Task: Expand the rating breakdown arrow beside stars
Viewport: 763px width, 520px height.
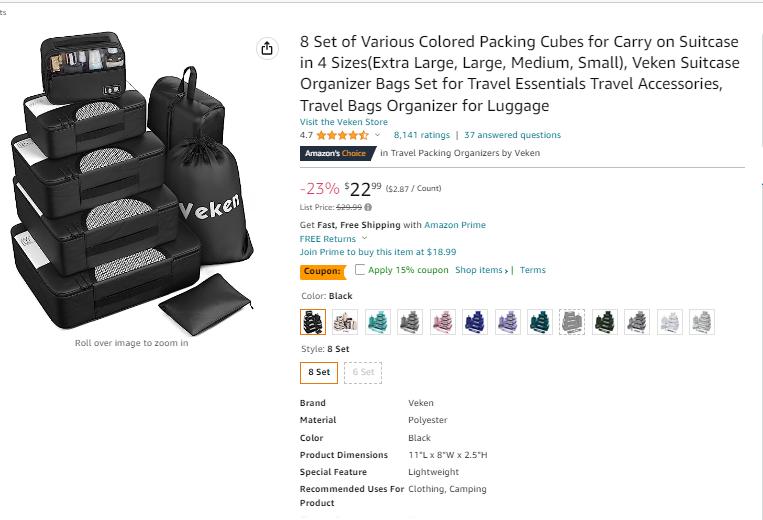Action: pyautogui.click(x=378, y=135)
